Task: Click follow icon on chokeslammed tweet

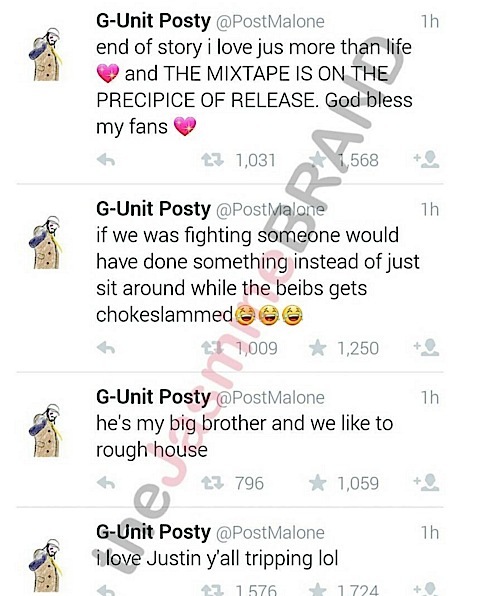Action: click(x=427, y=347)
